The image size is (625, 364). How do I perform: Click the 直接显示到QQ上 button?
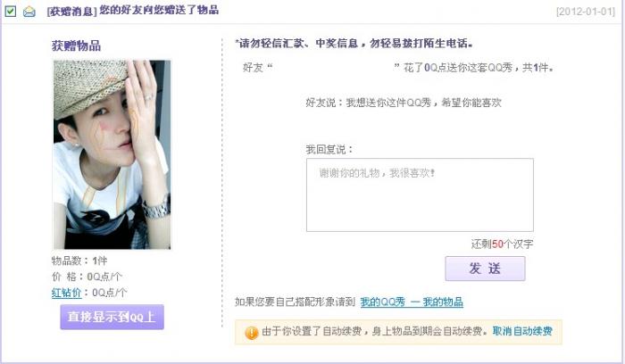112,317
